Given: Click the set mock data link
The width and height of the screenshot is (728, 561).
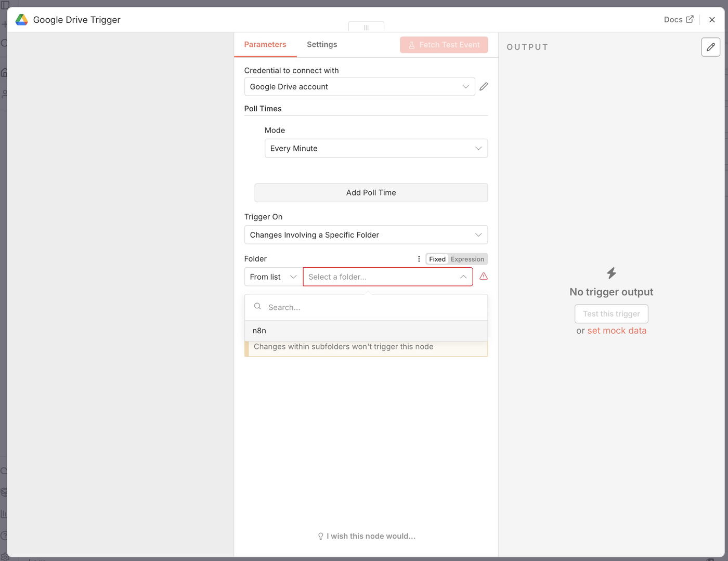Looking at the screenshot, I should 617,331.
